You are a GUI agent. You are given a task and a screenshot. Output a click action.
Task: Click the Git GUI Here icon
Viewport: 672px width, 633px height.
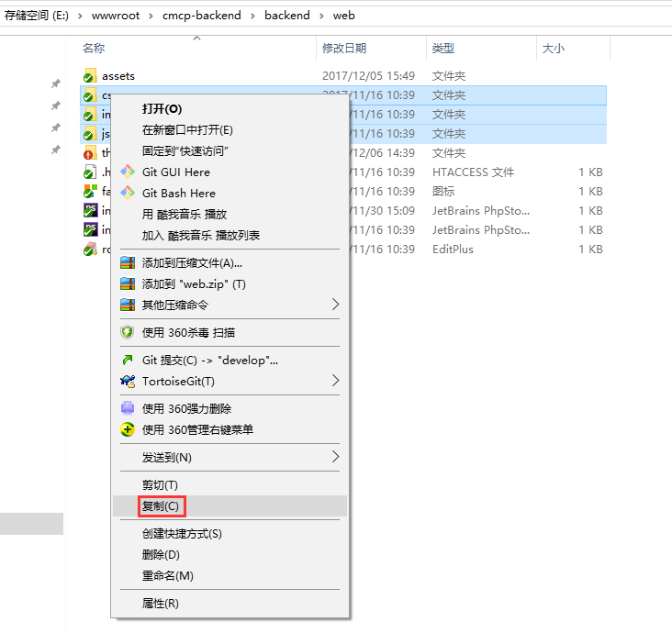(x=128, y=172)
